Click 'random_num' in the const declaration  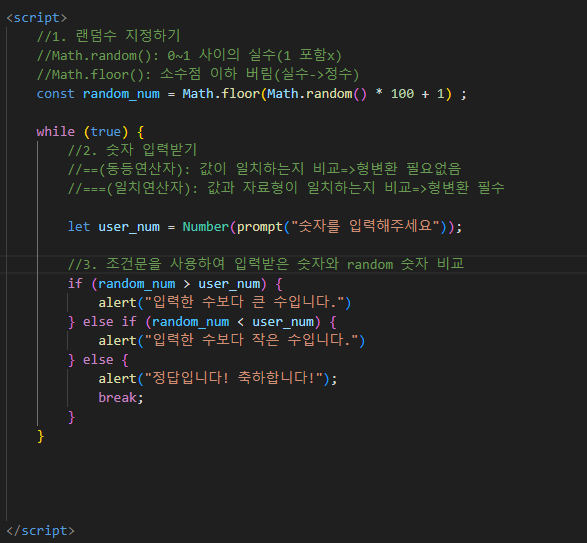coord(121,94)
